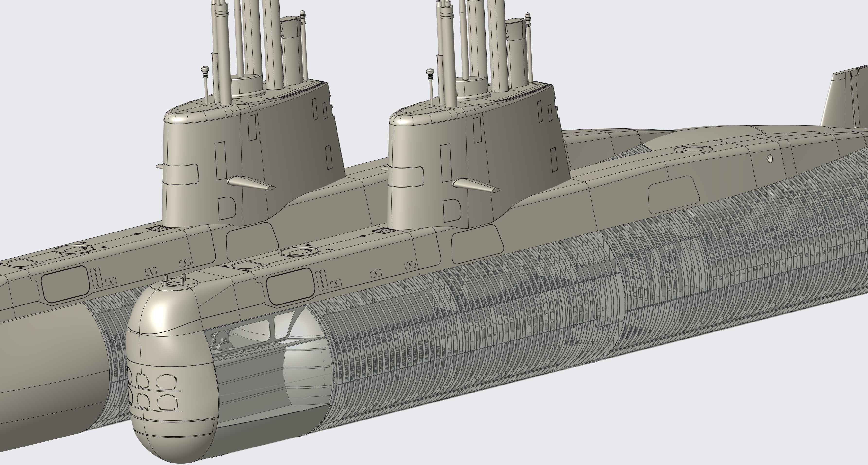Click the dive plane on the left sail

click(250, 183)
